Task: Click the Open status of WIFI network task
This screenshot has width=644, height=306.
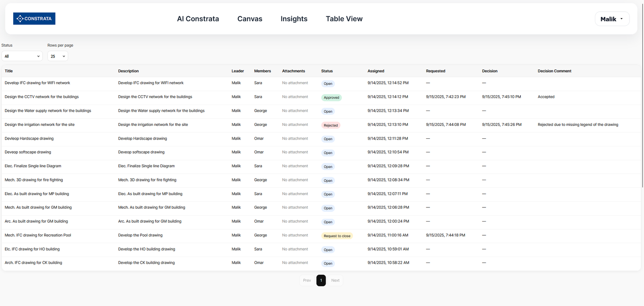Action: pyautogui.click(x=328, y=84)
